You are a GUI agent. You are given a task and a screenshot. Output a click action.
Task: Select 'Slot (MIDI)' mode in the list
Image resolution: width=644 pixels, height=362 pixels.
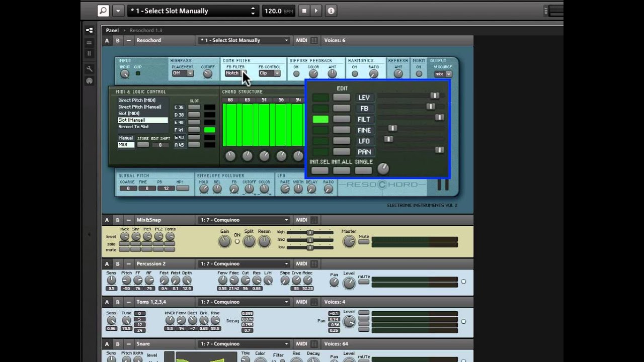[x=129, y=114]
